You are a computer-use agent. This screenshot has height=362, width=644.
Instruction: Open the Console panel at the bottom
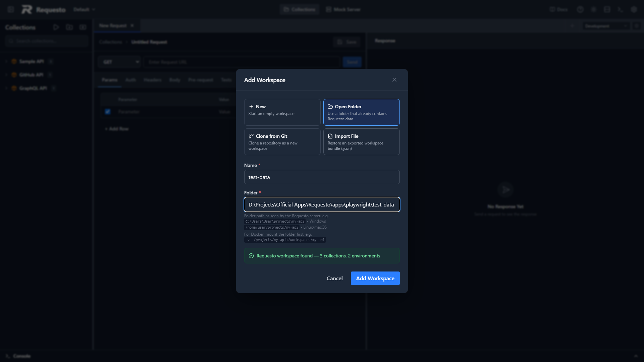click(x=18, y=356)
